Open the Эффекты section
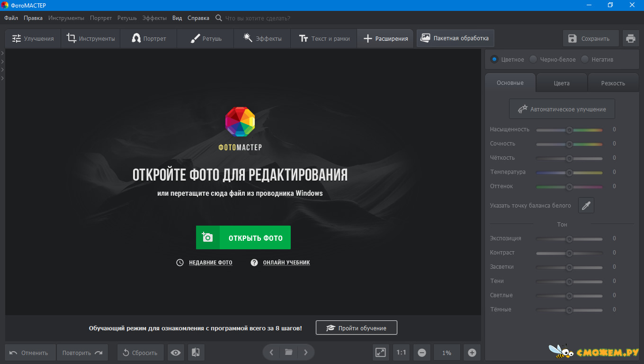Image resolution: width=644 pixels, height=364 pixels. point(262,38)
